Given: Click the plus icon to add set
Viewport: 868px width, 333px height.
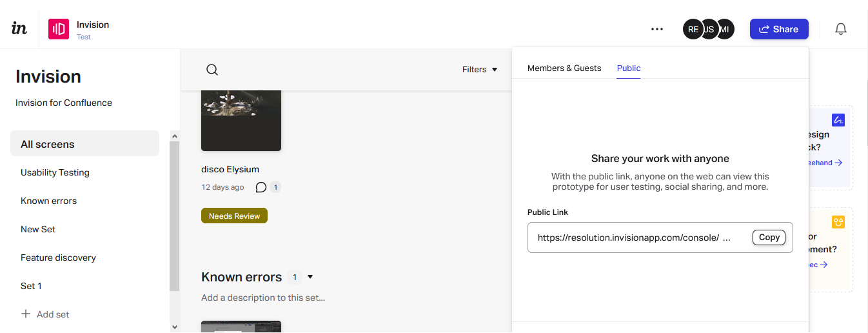Looking at the screenshot, I should [26, 314].
